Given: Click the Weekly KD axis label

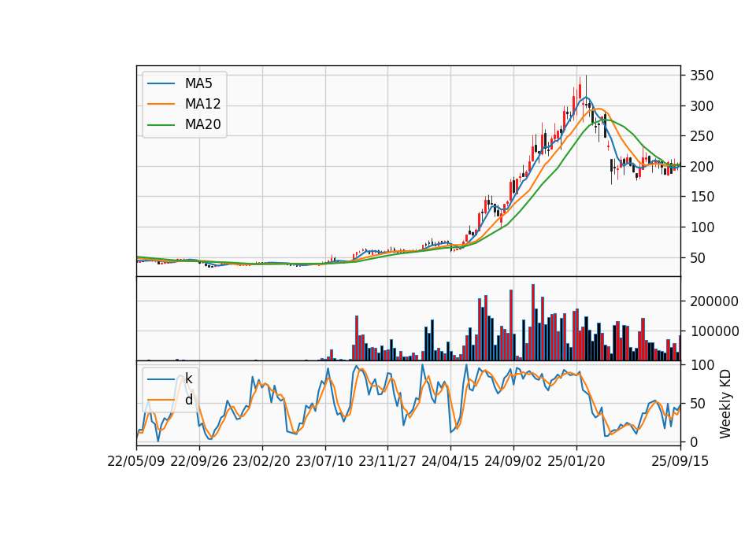Looking at the screenshot, I should click(x=725, y=404).
